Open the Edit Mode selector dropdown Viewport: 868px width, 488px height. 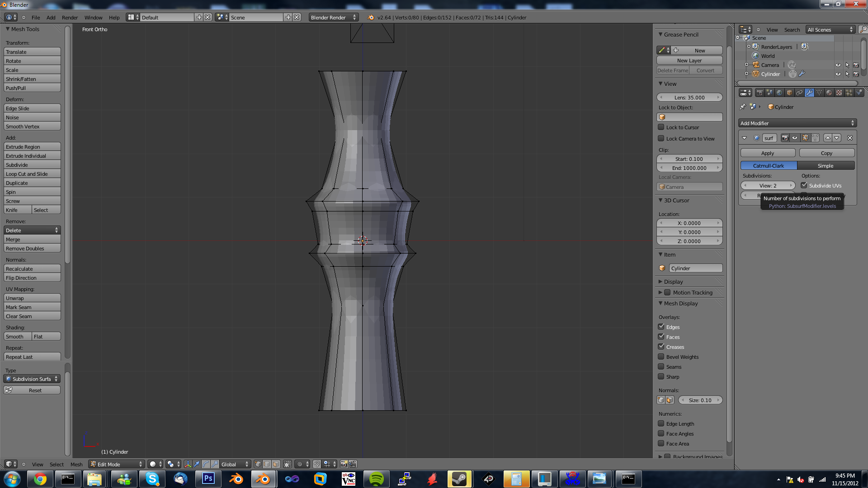click(x=117, y=464)
